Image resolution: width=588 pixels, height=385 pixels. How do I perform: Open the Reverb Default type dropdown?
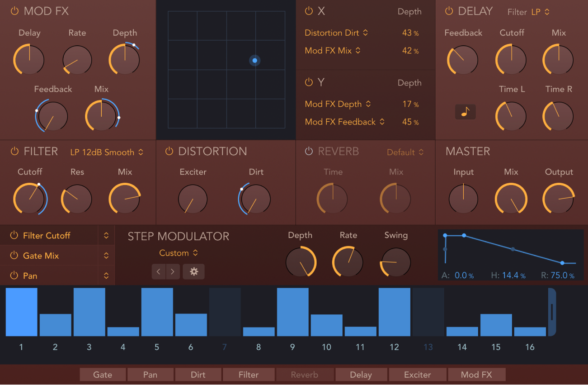(x=405, y=152)
